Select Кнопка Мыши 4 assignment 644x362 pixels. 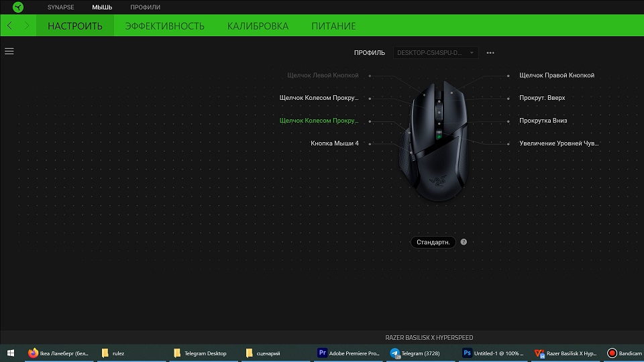pyautogui.click(x=334, y=143)
